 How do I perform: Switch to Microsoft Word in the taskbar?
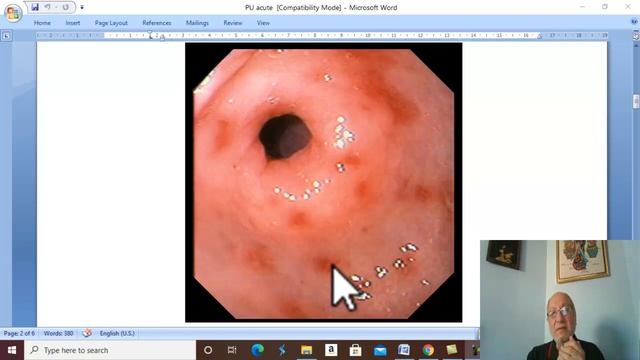pos(404,350)
